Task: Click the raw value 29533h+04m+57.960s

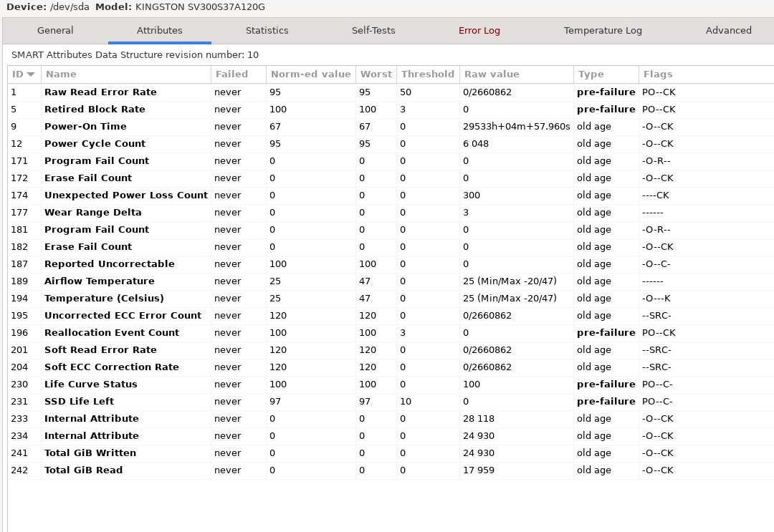Action: (516, 127)
